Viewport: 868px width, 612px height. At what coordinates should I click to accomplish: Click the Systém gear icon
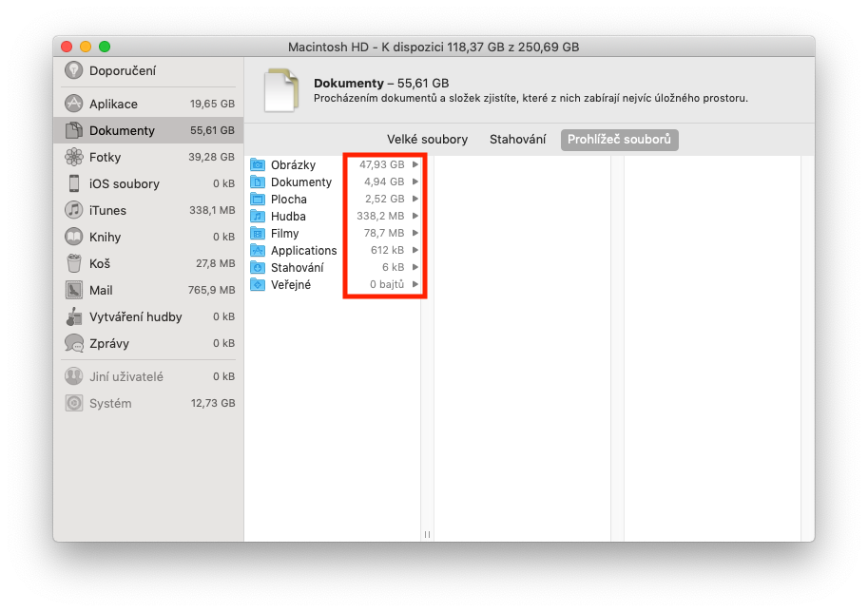[x=73, y=403]
